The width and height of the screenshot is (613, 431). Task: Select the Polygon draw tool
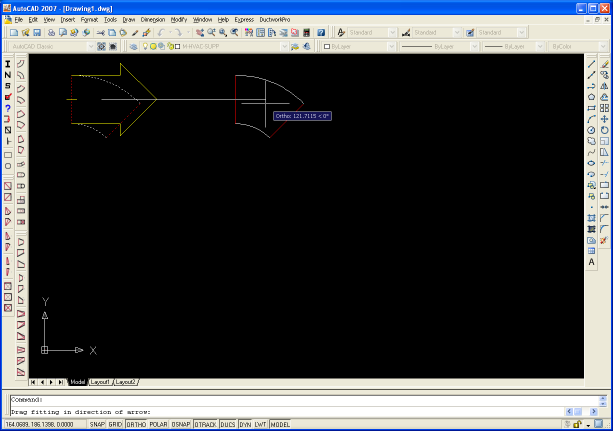point(591,97)
